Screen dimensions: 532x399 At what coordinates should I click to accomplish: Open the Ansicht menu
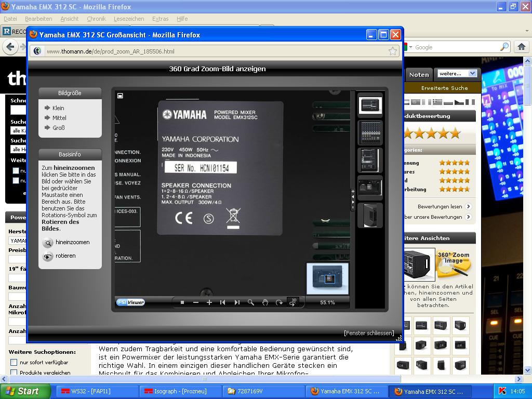[70, 19]
